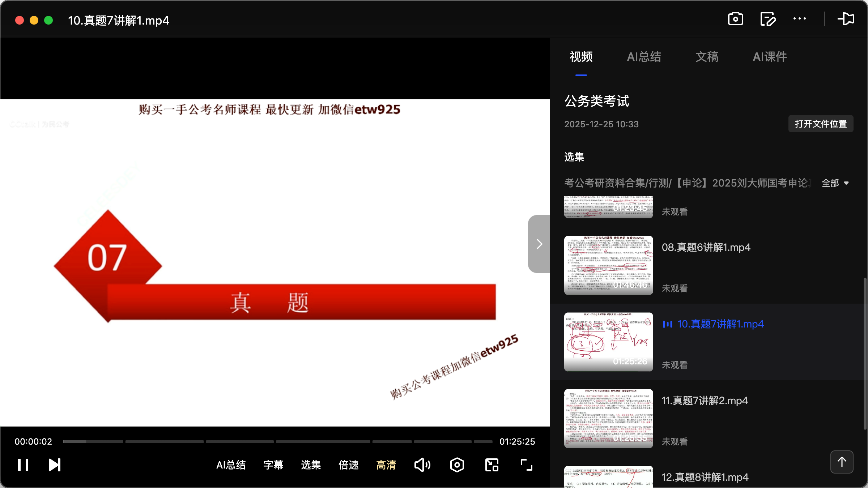Enter picture-in-picture mode

click(x=491, y=465)
